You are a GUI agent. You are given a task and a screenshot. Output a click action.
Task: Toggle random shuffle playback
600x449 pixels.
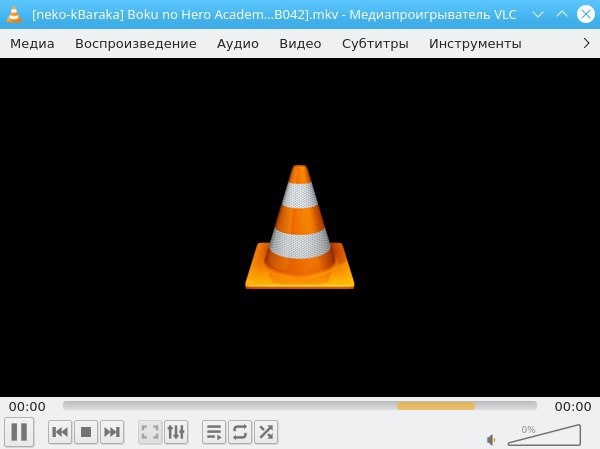pos(266,432)
